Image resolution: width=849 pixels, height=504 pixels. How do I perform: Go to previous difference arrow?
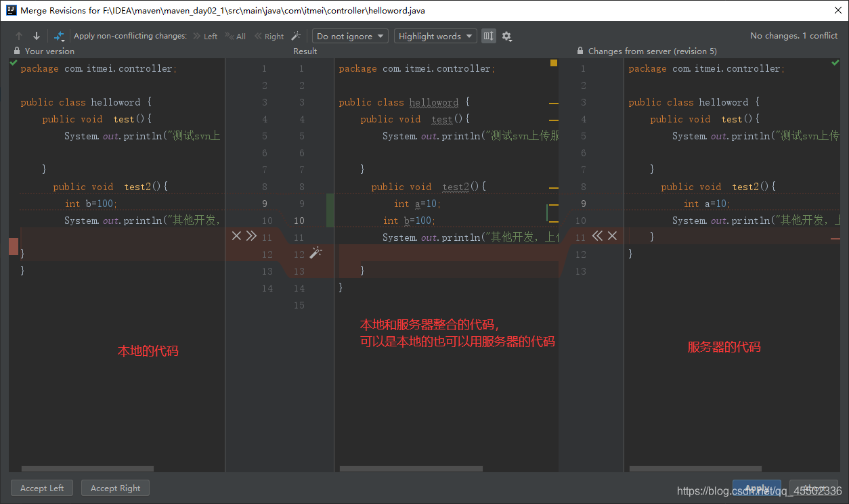19,36
